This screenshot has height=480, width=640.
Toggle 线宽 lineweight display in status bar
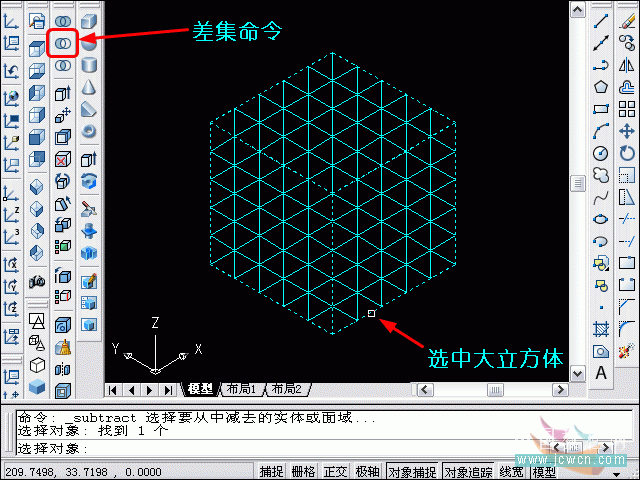tap(511, 471)
